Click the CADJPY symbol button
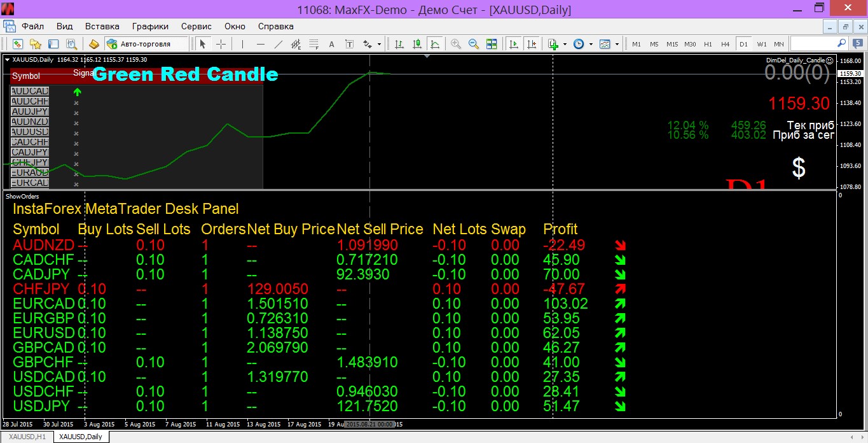Screen dimensions: 868x443 [x=30, y=152]
